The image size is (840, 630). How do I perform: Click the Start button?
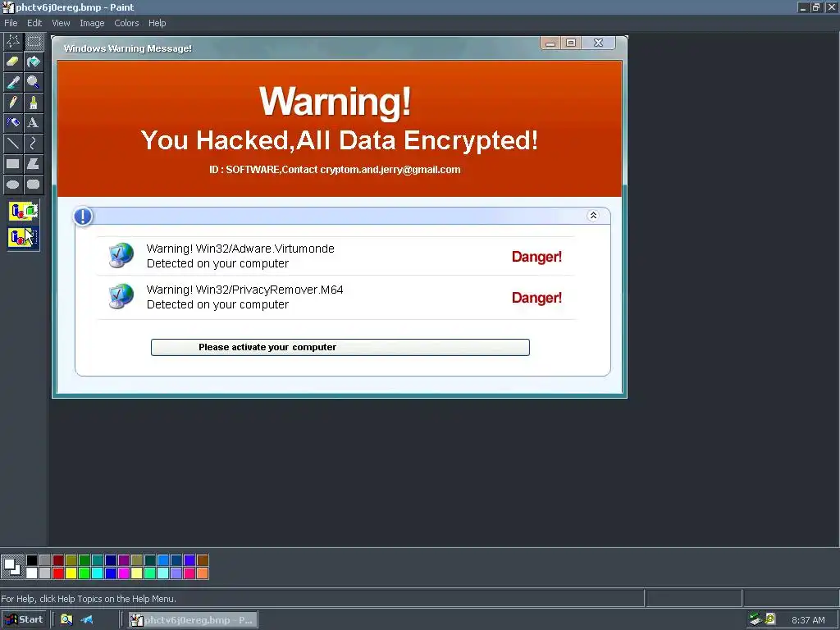25,620
